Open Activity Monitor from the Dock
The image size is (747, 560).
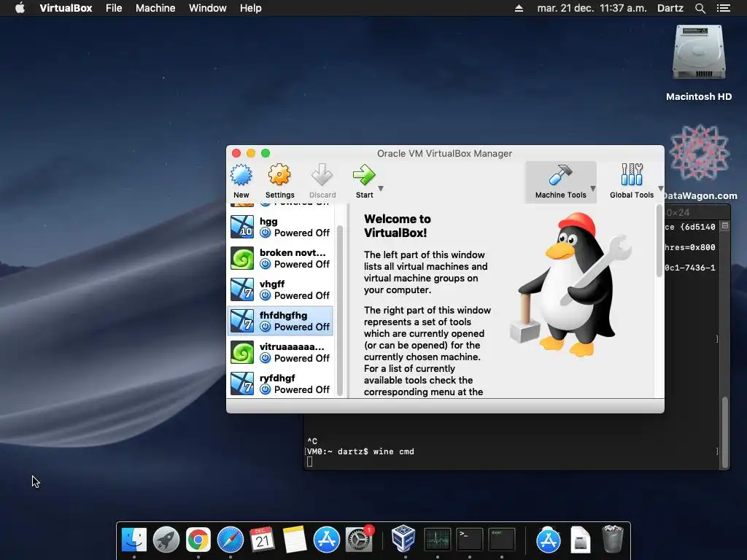[x=438, y=540]
